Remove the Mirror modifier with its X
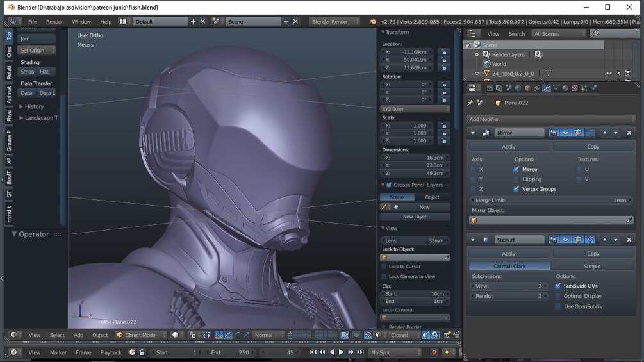The image size is (644, 362). pos(629,133)
